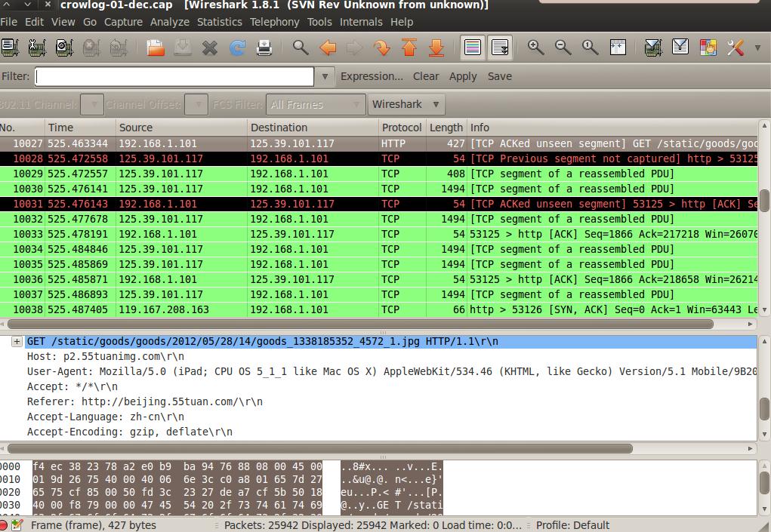771x532 pixels.
Task: Open the Analyze menu
Action: point(170,22)
